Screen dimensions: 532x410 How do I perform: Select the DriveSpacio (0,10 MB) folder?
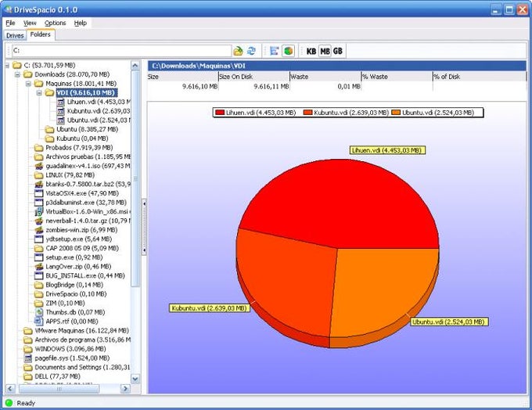(x=70, y=294)
